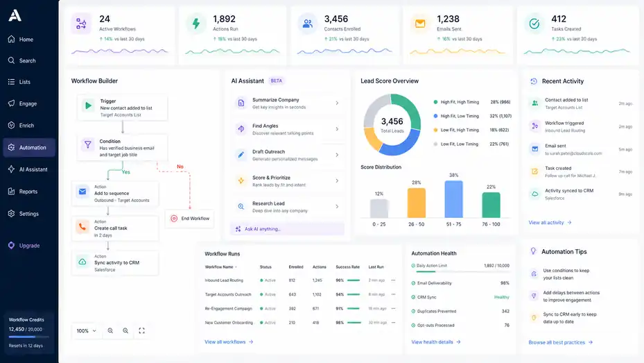Open the View all workflows link
644x363 pixels.
tap(229, 341)
